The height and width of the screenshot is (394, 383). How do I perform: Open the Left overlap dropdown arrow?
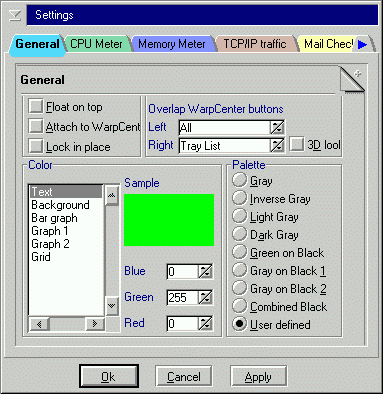tap(277, 128)
